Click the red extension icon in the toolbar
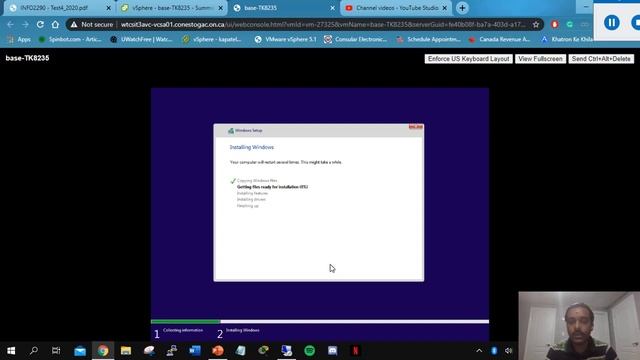The image size is (640, 360). 554,25
